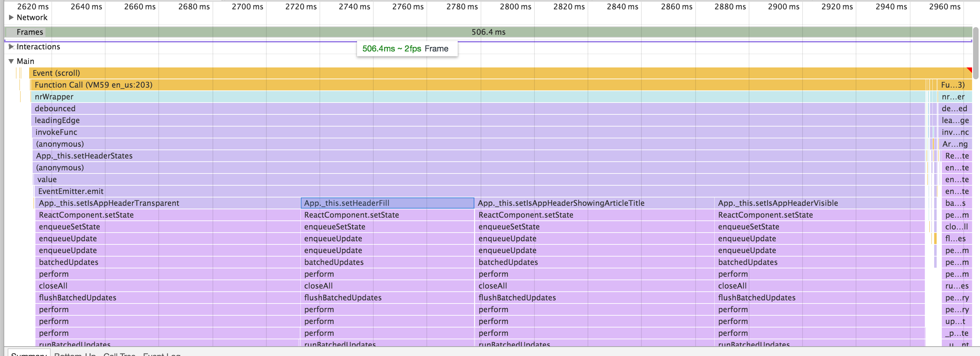Select App._this.setIsAppHeaderShowingArticleTitle block
980x356 pixels.
point(593,203)
